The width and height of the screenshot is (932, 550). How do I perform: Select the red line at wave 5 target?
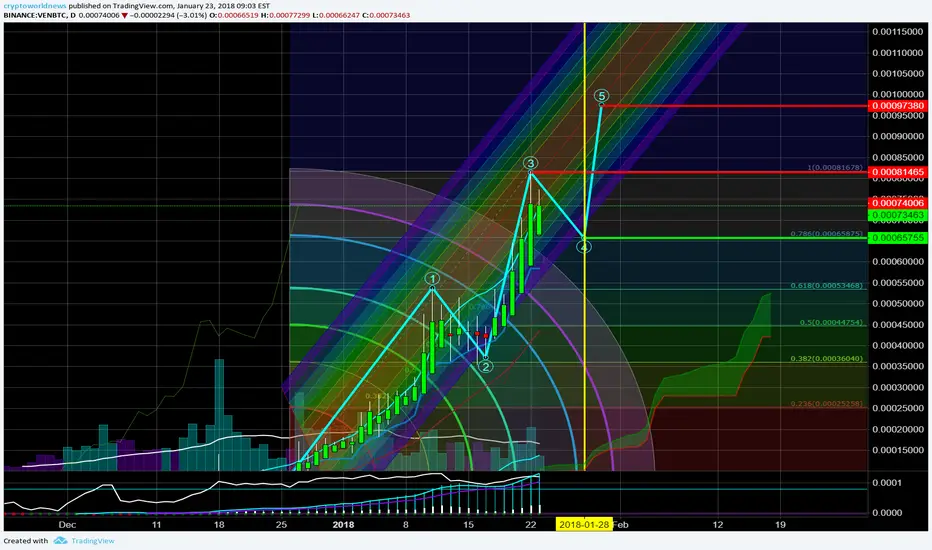pyautogui.click(x=735, y=106)
